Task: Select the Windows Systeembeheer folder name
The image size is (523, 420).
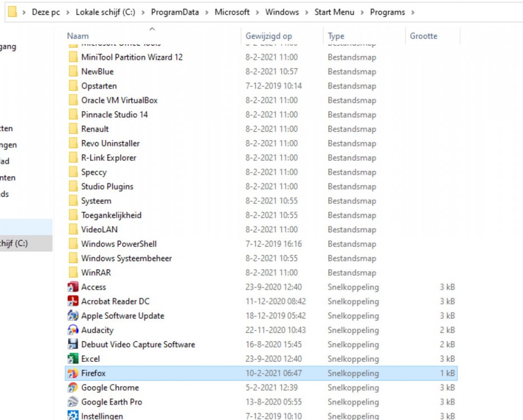Action: click(x=127, y=258)
